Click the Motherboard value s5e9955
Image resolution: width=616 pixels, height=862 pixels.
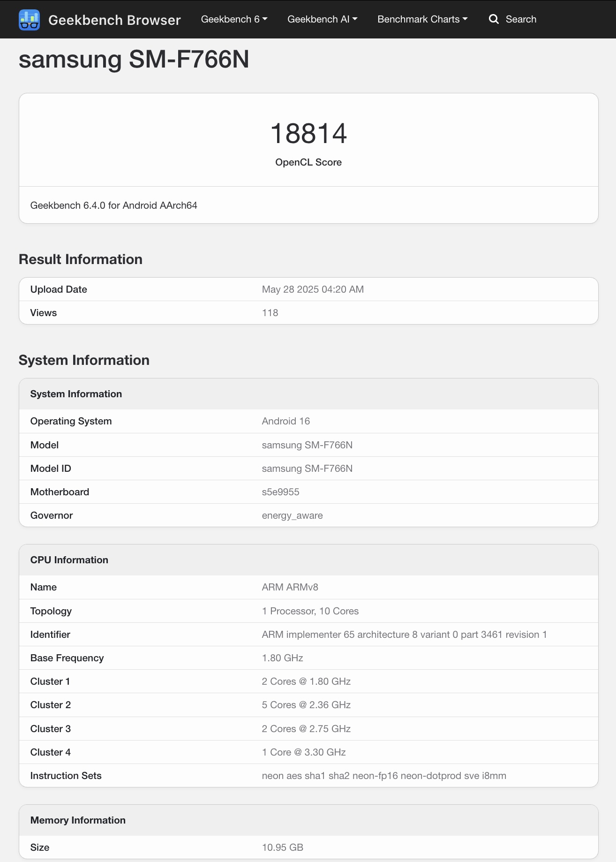pyautogui.click(x=280, y=492)
